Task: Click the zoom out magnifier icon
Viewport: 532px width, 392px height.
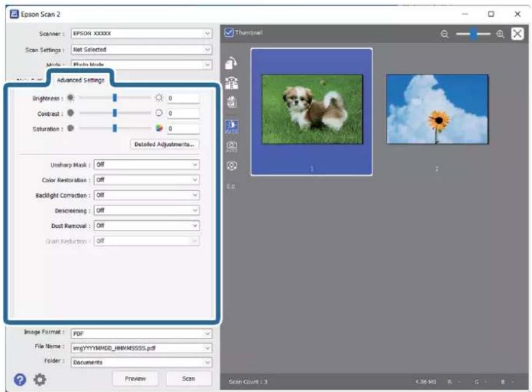Action: [444, 34]
